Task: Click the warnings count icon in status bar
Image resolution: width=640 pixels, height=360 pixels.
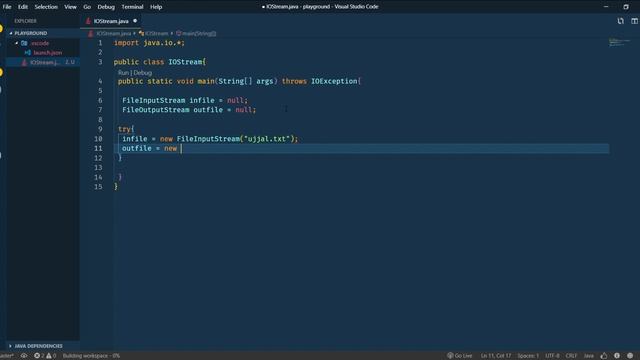Action: tap(49, 356)
